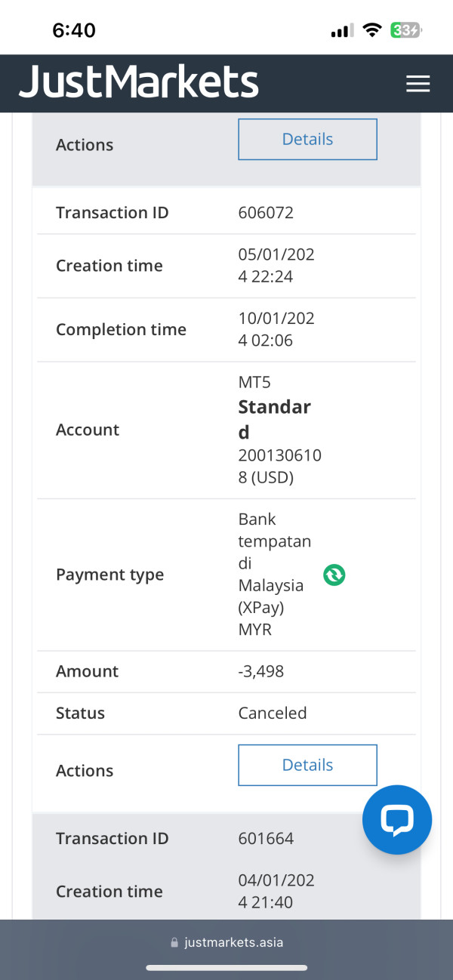Click the top Details button
Screen dimensions: 453x980
tap(307, 139)
